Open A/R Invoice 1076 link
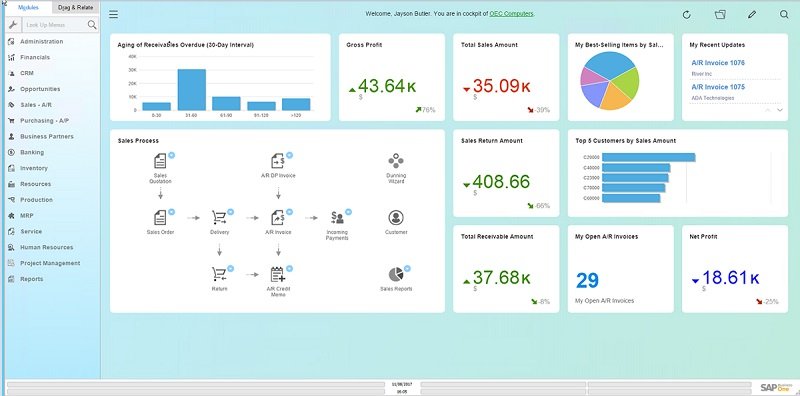 click(711, 63)
